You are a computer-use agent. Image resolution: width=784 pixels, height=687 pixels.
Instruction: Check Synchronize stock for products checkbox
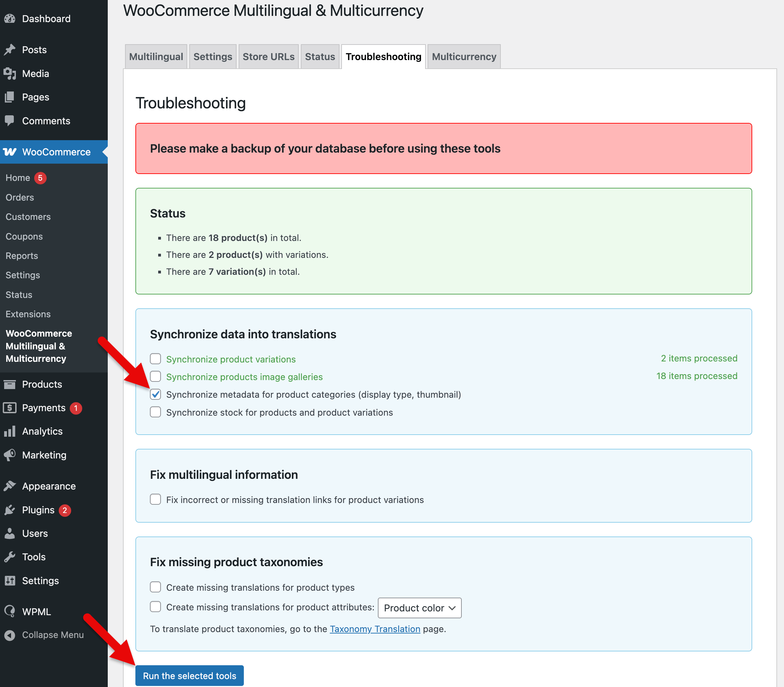coord(155,412)
